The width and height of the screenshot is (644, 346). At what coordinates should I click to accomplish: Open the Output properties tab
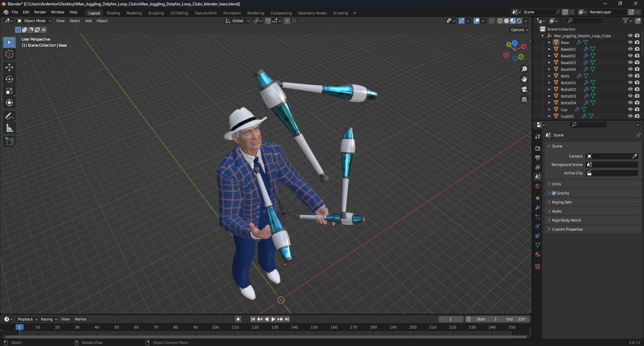pos(538,158)
